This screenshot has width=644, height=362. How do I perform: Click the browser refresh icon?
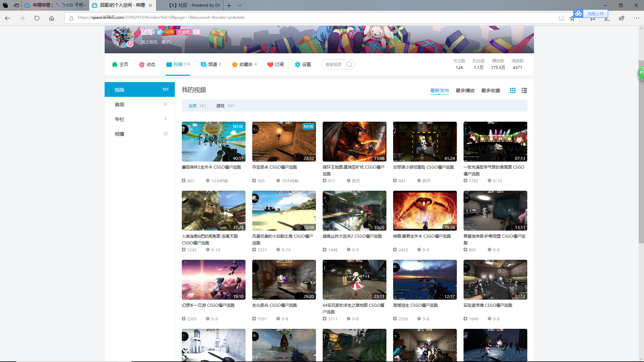[x=37, y=18]
